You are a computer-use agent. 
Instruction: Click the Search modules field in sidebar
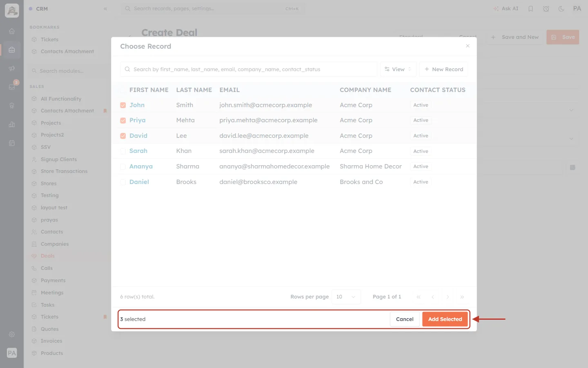68,71
